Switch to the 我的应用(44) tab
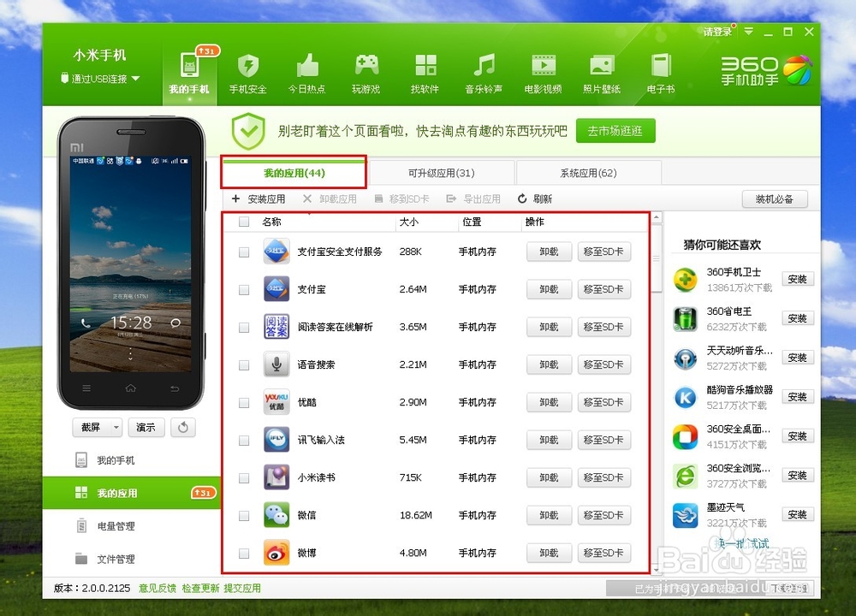Viewport: 856px width, 616px height. [294, 173]
